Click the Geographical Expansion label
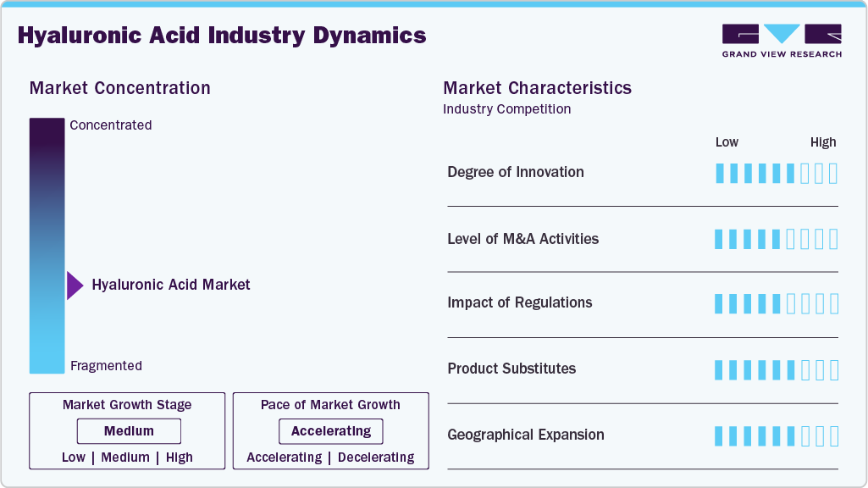Image resolution: width=868 pixels, height=488 pixels. 526,435
